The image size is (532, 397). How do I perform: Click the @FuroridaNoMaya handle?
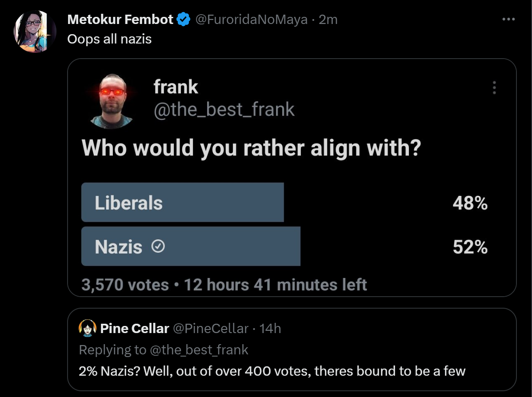(252, 20)
